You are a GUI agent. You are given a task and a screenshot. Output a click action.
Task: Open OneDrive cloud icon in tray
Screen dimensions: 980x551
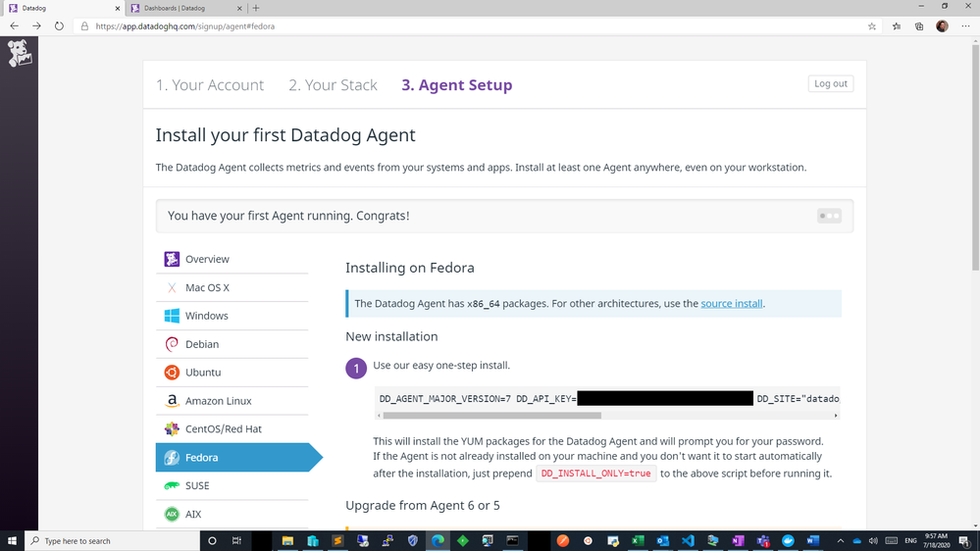856,541
